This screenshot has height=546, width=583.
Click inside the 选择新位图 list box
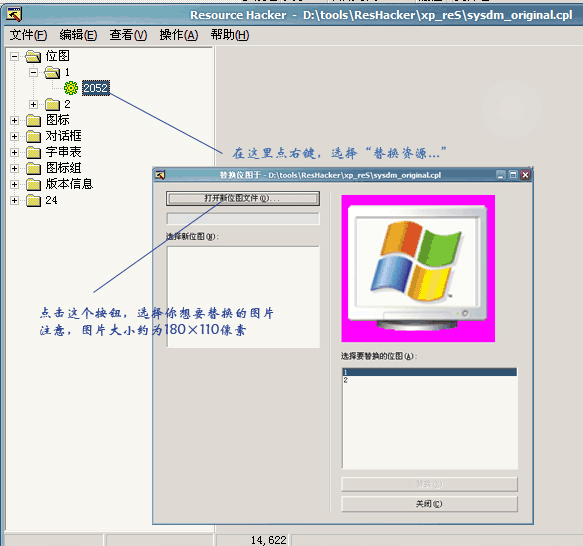243,297
